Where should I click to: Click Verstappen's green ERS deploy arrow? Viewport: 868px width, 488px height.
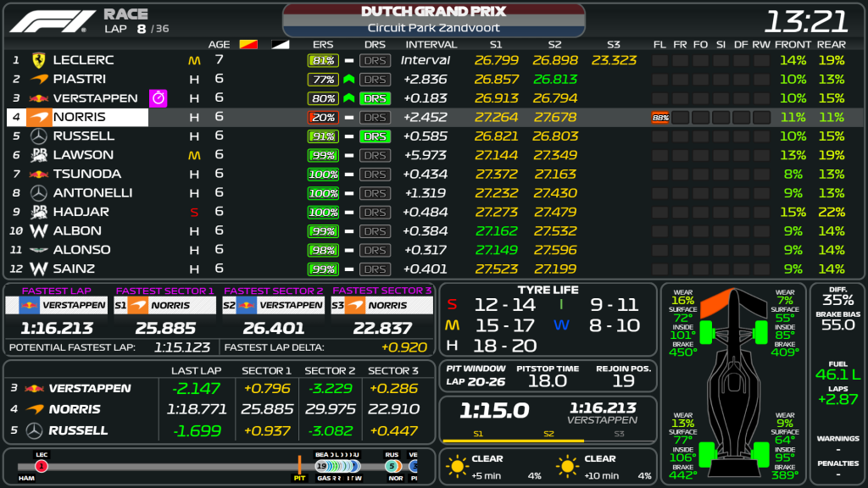click(x=348, y=98)
